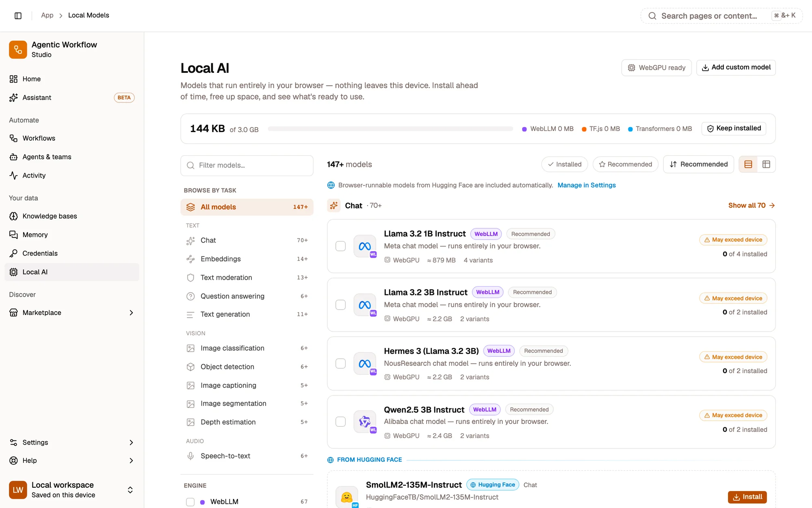This screenshot has width=812, height=508.
Task: Click the SmolLM2 Hugging Face emoji icon
Action: click(x=347, y=497)
